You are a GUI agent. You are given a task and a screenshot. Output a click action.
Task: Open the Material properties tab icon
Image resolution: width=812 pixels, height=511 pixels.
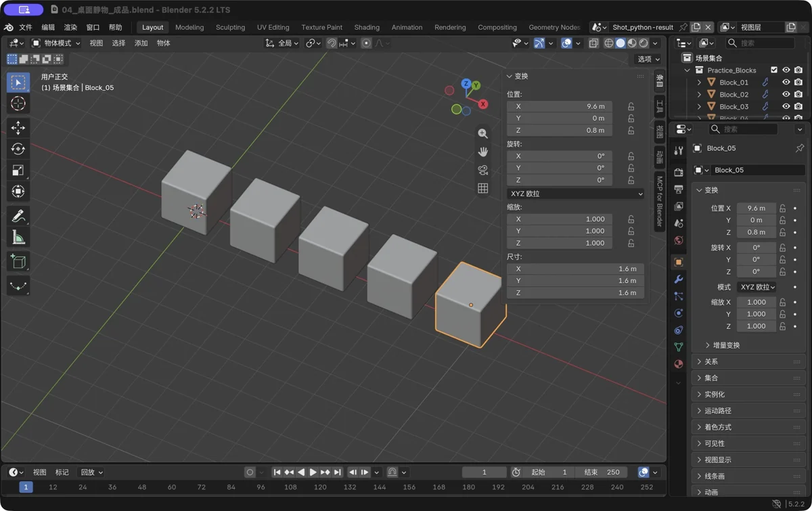pyautogui.click(x=679, y=364)
